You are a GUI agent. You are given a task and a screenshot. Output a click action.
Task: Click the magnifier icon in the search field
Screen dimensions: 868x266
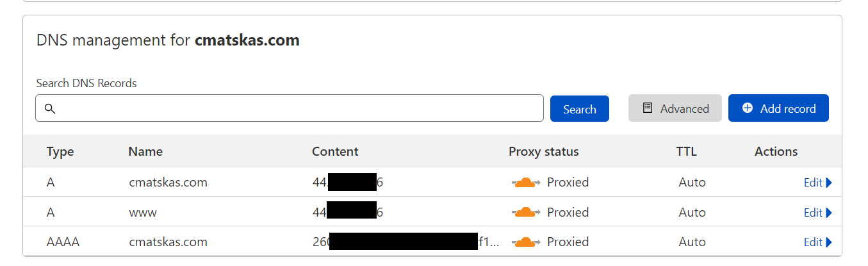(49, 109)
